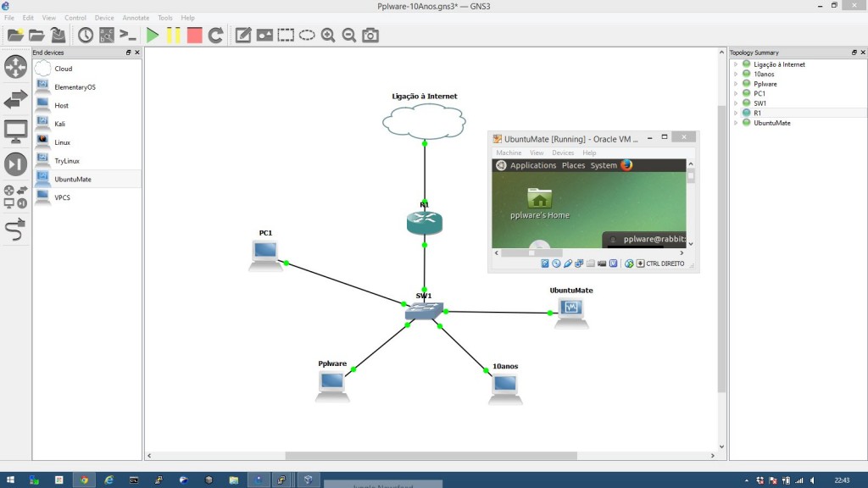Click the canvas horizontal scrollbar thumb
868x488 pixels.
(431, 455)
